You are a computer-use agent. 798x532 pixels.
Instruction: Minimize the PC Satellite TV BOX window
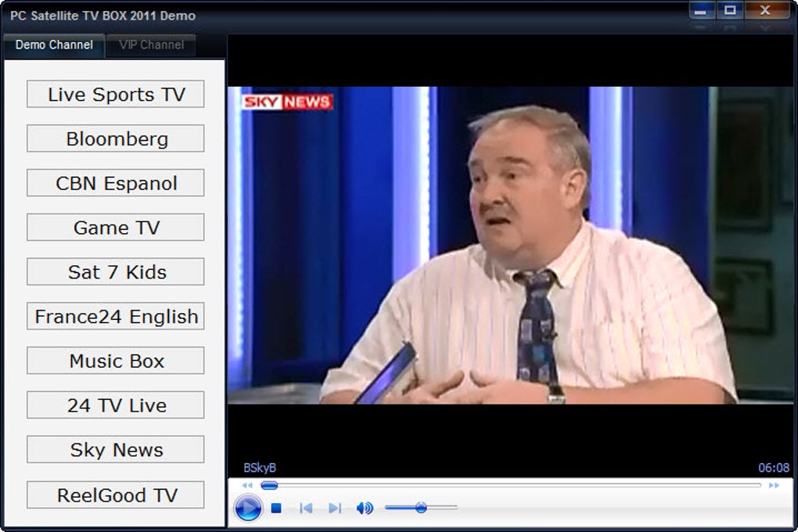click(701, 10)
